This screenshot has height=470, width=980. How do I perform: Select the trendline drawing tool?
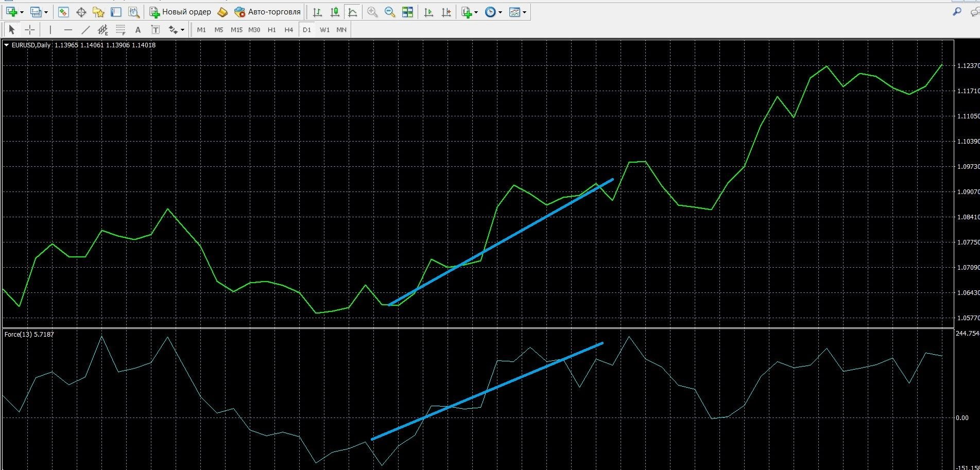(x=85, y=30)
